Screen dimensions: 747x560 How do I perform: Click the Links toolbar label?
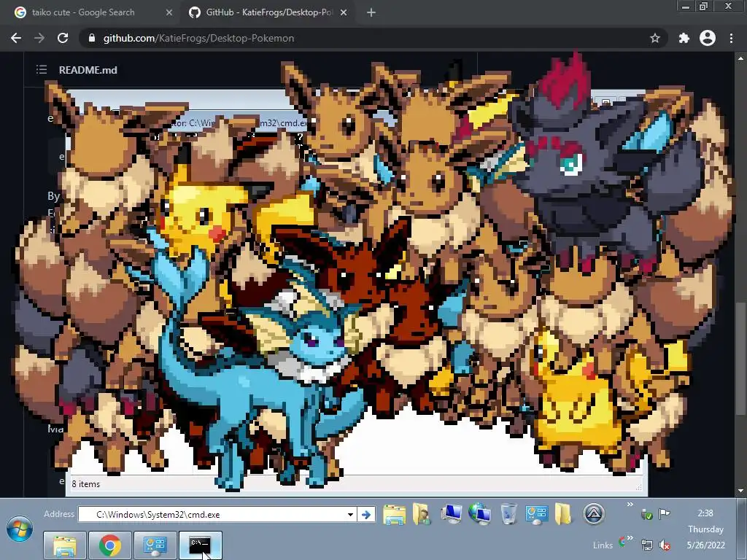tap(603, 545)
